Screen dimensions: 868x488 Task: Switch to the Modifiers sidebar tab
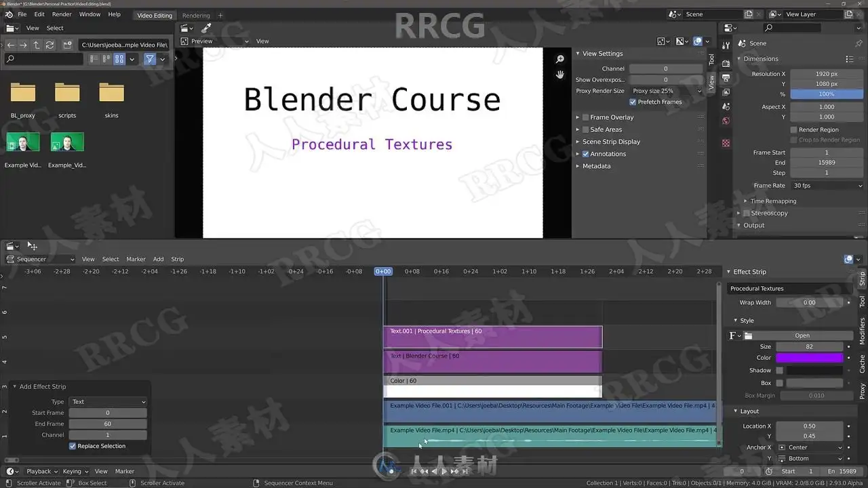(863, 331)
